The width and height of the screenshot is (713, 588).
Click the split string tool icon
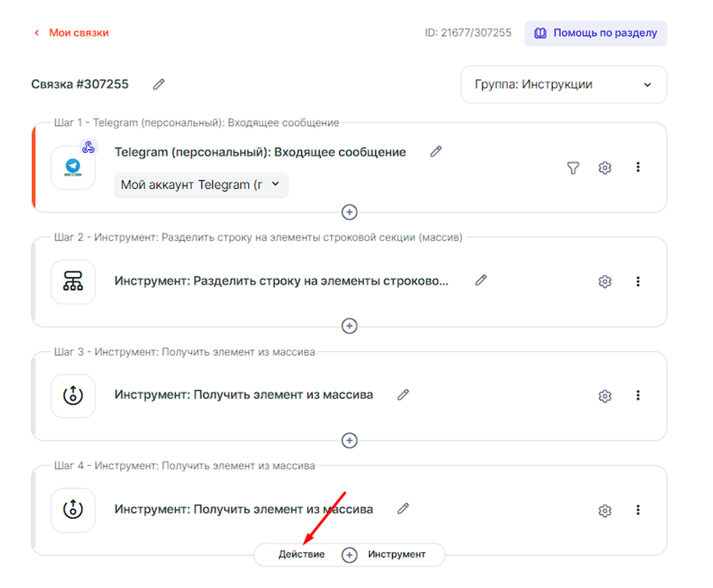(x=73, y=282)
